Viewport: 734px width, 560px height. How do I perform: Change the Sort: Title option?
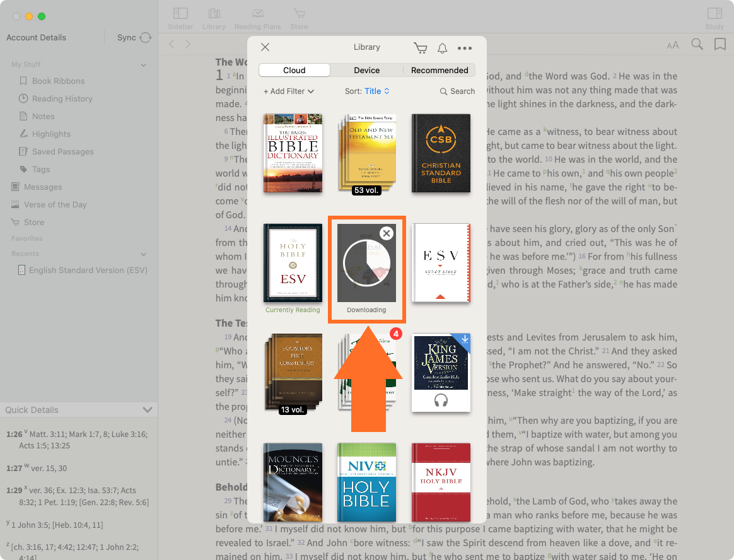click(367, 91)
